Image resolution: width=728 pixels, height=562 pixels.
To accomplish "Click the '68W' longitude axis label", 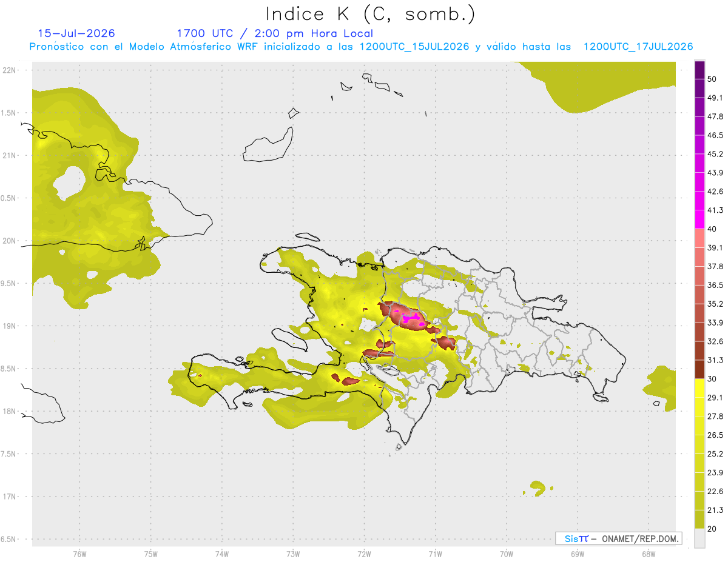I will [x=648, y=554].
